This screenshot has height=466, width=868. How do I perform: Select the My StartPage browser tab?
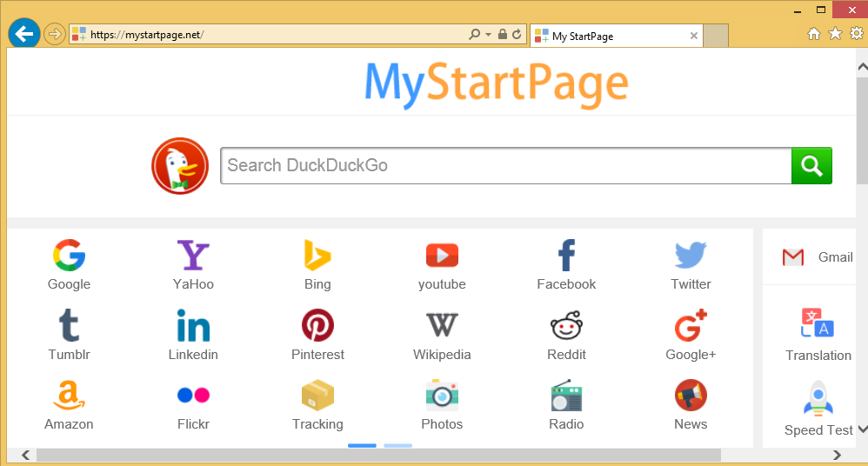[x=609, y=36]
